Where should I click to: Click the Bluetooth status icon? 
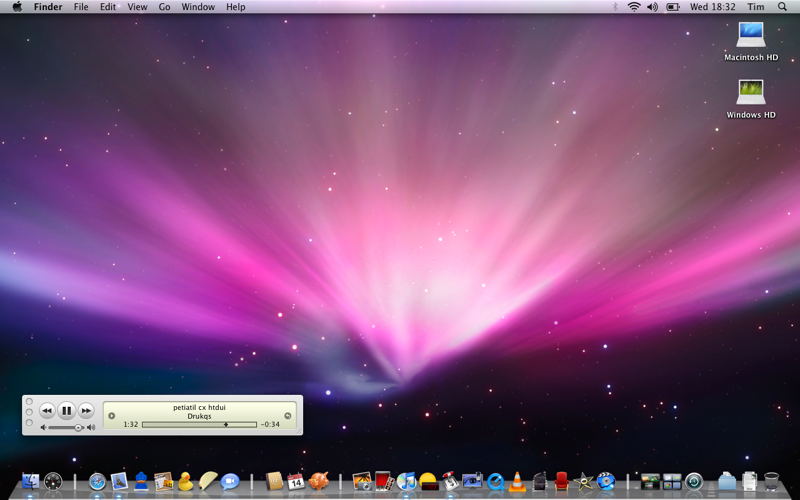[615, 7]
